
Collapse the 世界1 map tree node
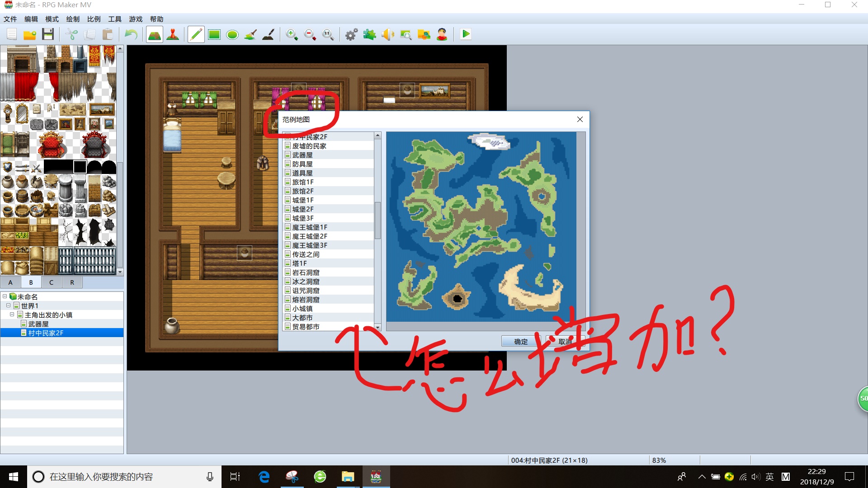pyautogui.click(x=9, y=305)
